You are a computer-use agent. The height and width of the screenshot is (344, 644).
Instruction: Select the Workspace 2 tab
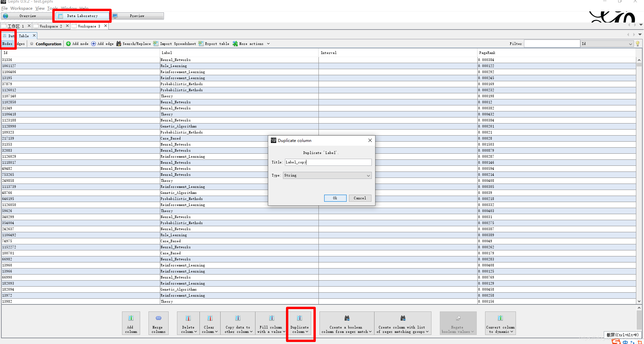(50, 26)
